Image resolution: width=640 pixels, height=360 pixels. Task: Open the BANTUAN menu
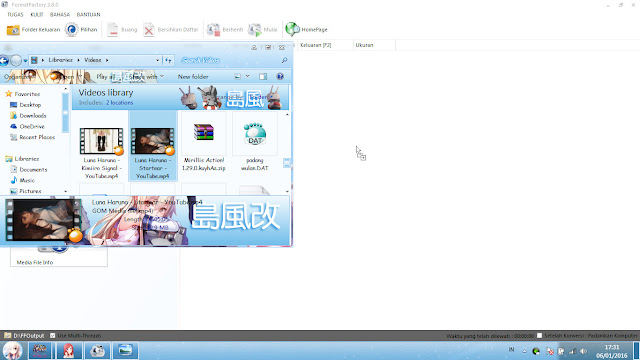click(x=88, y=14)
